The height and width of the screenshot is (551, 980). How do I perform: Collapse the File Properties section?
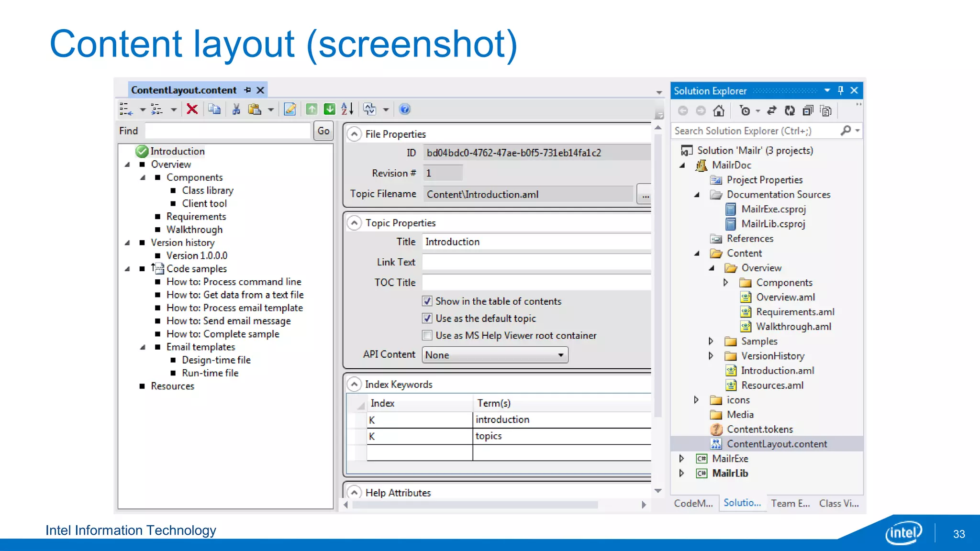(354, 134)
